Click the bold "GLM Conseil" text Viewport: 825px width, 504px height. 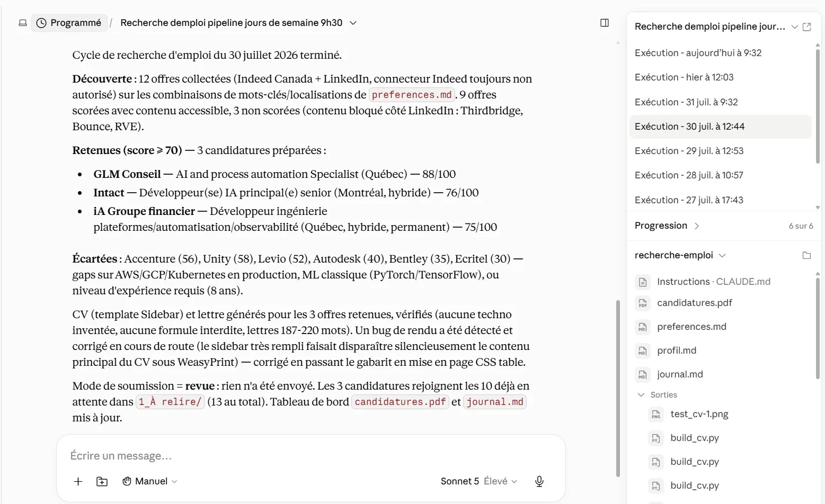[127, 174]
